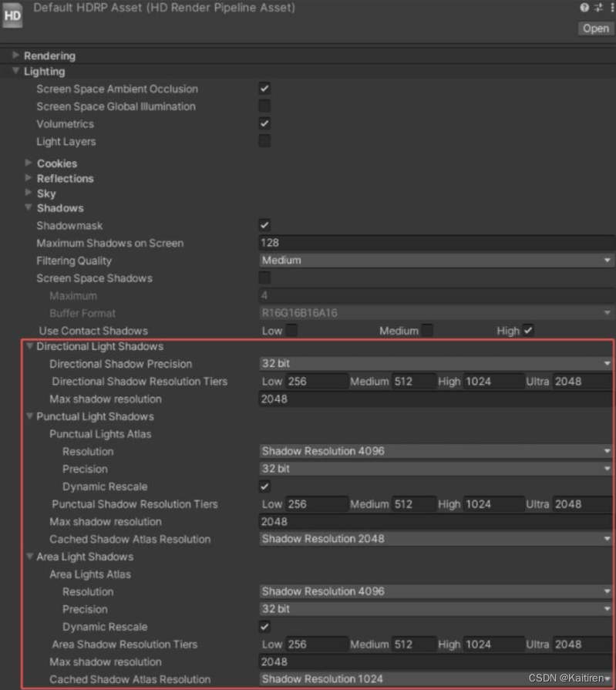Click the disabled Screen Space Shadows Maximum field
The height and width of the screenshot is (690, 616).
click(x=436, y=295)
